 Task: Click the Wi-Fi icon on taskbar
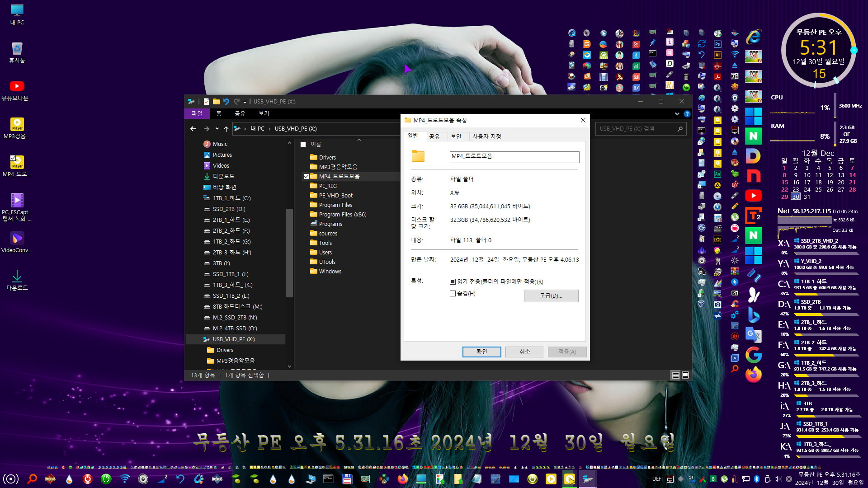coord(125,479)
